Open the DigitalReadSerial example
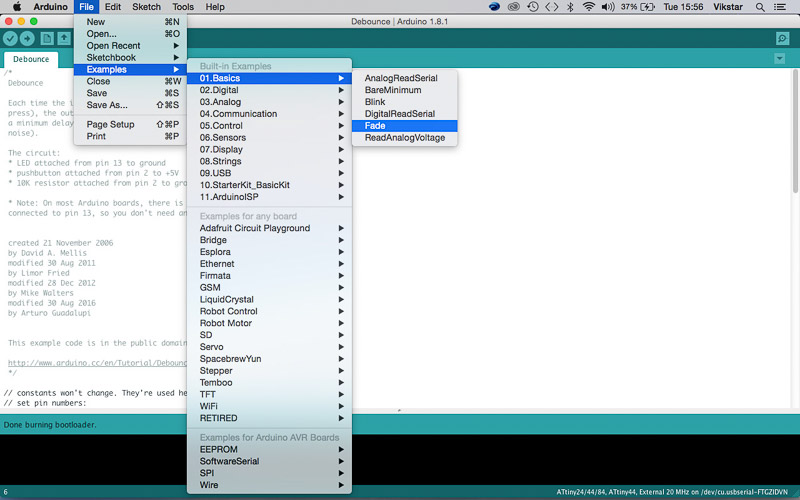This screenshot has height=500, width=800. 405,114
